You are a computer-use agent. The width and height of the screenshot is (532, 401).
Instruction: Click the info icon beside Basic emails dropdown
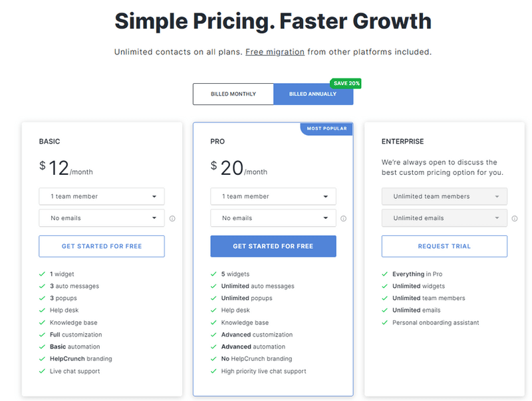pyautogui.click(x=172, y=218)
